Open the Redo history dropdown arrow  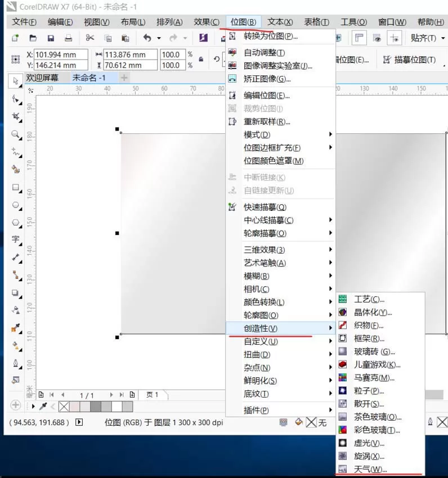185,38
